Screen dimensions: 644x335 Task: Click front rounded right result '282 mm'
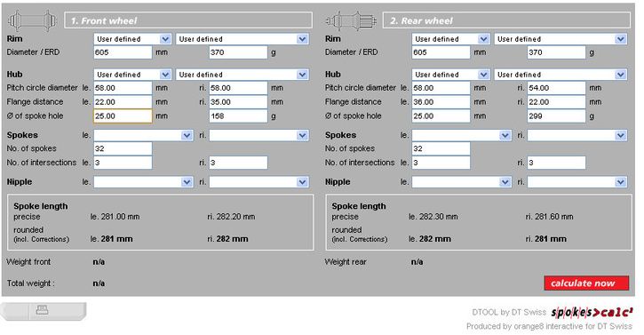point(232,239)
